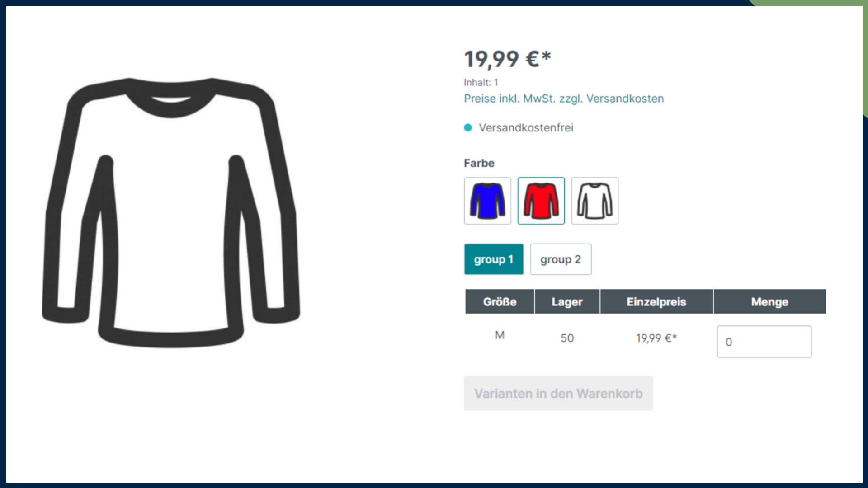
Task: Click the large 19,99 € price heading
Action: [x=508, y=59]
